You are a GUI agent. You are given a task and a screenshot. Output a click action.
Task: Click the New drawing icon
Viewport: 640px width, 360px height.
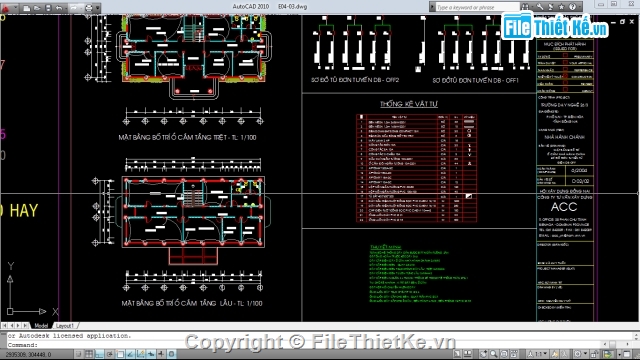(27, 8)
